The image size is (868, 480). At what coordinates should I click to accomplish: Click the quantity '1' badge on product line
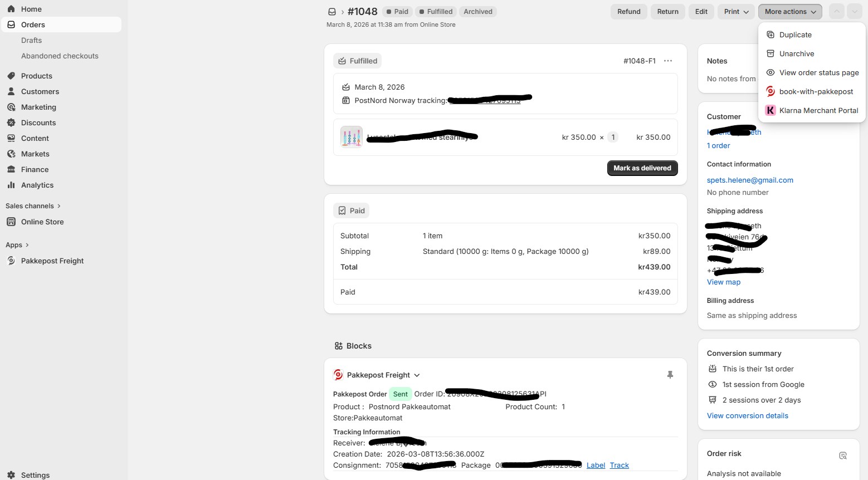coord(613,137)
